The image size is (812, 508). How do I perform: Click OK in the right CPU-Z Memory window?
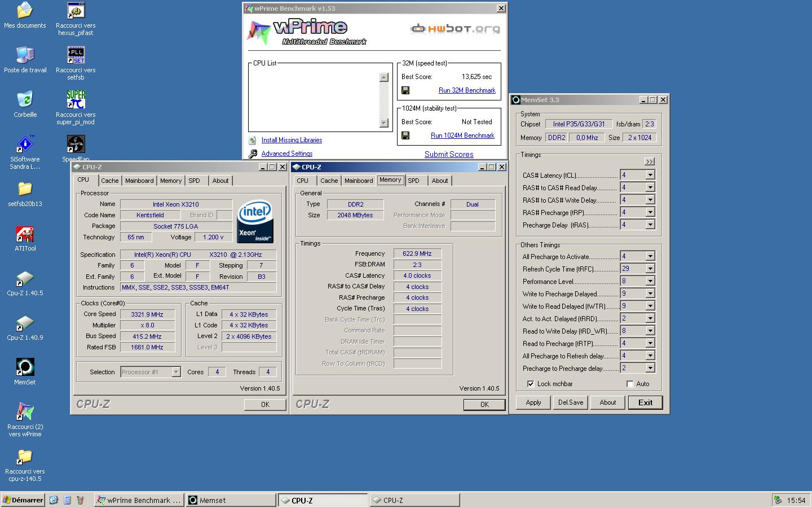pos(484,404)
